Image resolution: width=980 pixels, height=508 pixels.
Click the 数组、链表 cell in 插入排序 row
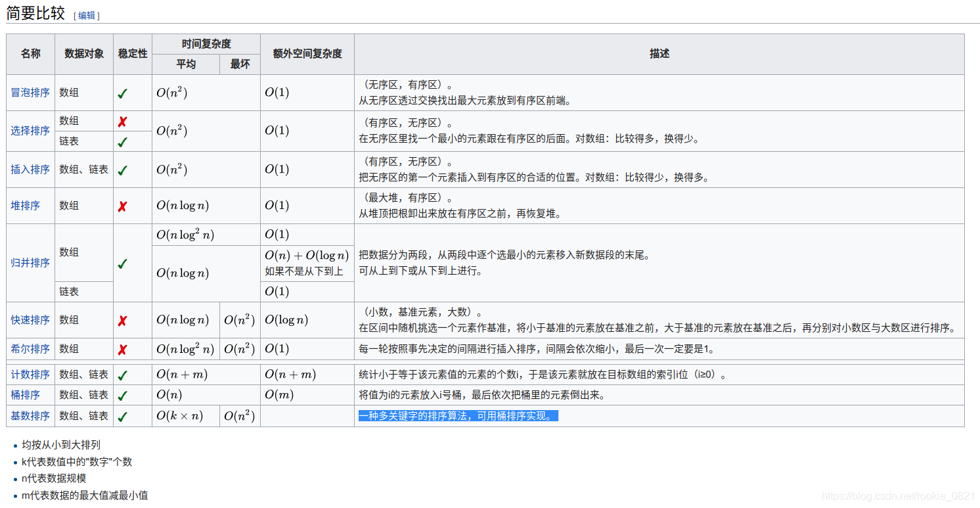(x=84, y=170)
